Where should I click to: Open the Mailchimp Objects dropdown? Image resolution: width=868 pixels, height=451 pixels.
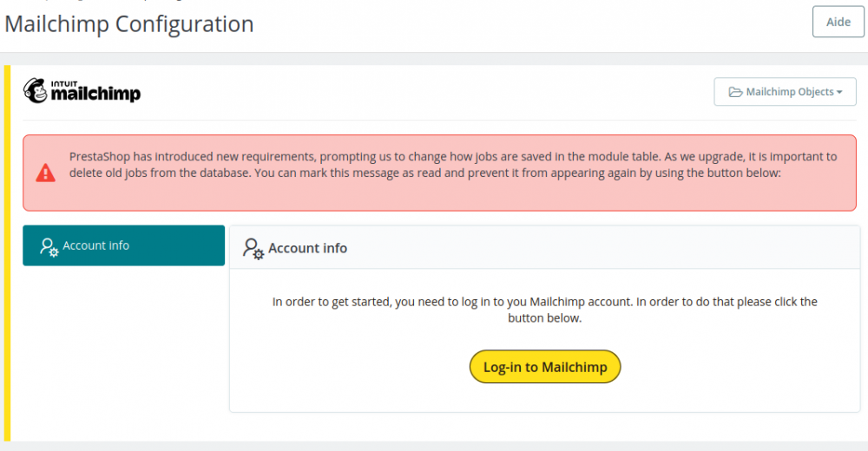coord(785,92)
